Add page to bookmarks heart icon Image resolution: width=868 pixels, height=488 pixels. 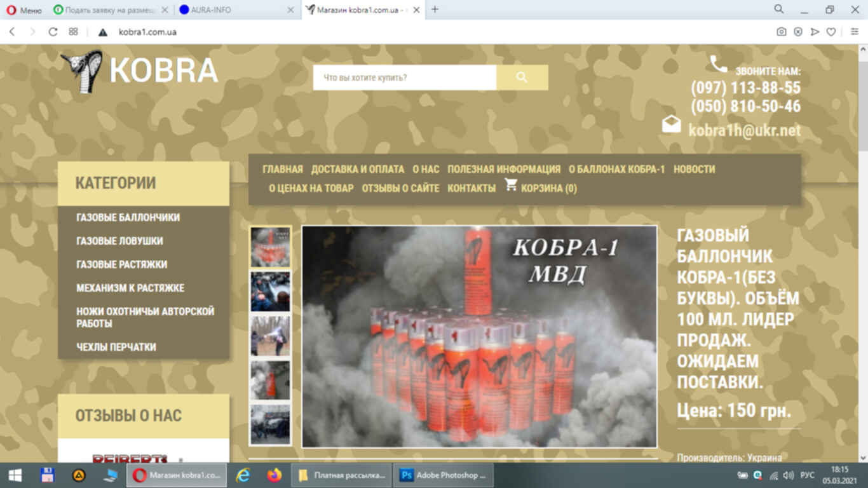pos(831,32)
